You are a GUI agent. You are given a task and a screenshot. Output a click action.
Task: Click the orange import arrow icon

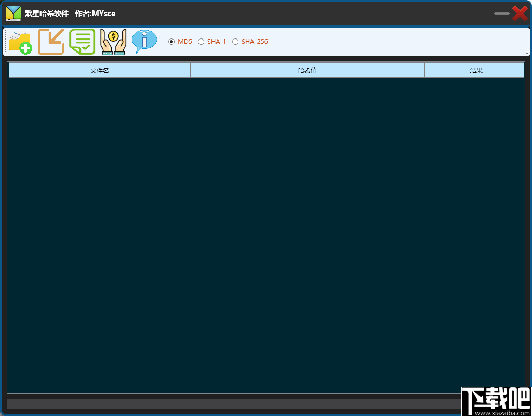click(51, 42)
